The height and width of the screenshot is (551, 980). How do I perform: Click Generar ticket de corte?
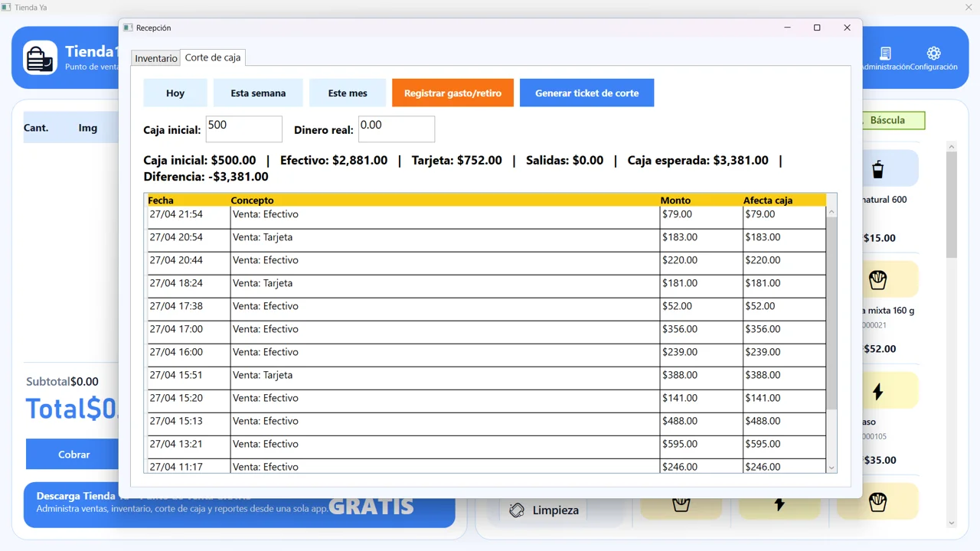pos(586,93)
